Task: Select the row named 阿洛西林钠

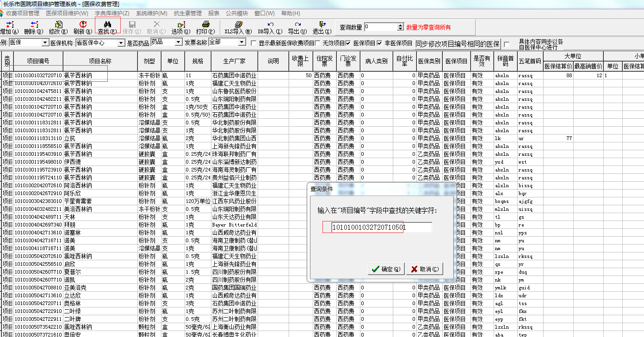Action: click(78, 185)
